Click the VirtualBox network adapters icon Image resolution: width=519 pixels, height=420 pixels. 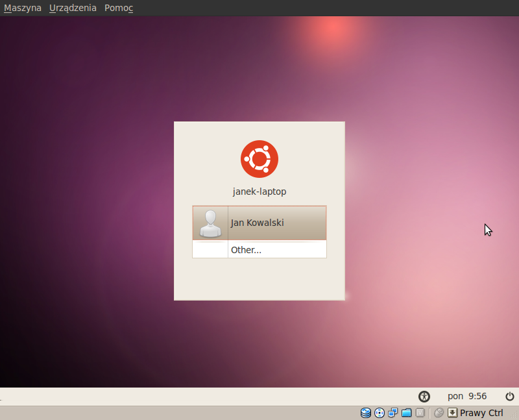[x=393, y=413]
